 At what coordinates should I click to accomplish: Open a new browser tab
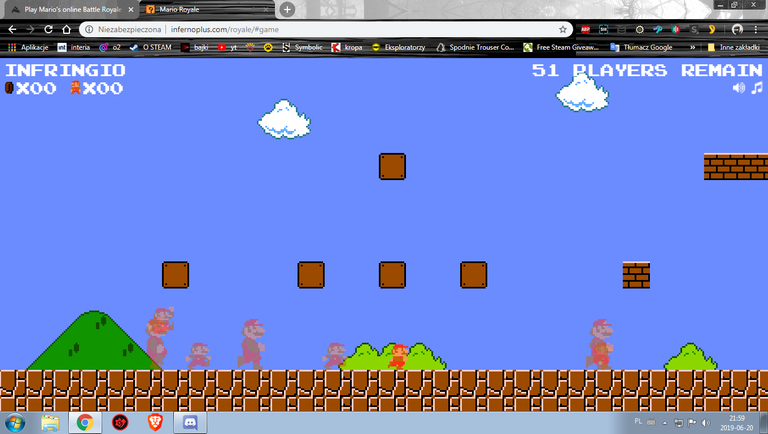[x=287, y=9]
